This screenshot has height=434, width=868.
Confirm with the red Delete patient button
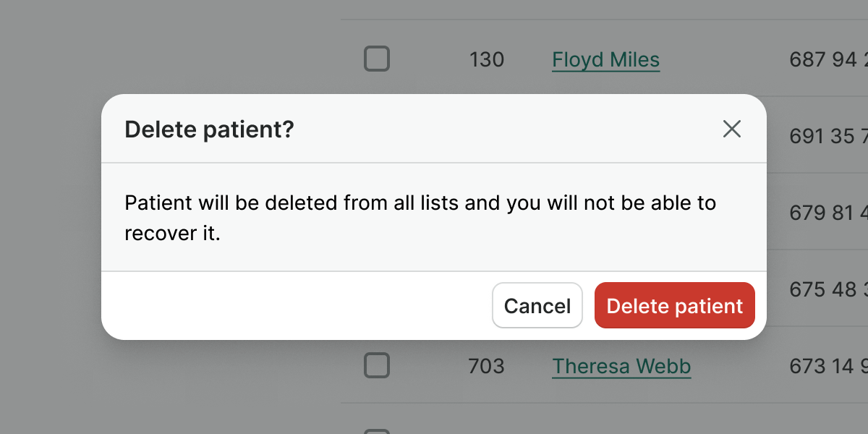point(674,306)
